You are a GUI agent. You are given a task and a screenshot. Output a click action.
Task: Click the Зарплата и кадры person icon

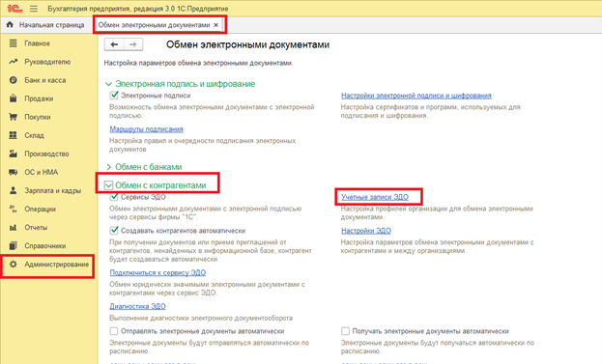[x=14, y=190]
